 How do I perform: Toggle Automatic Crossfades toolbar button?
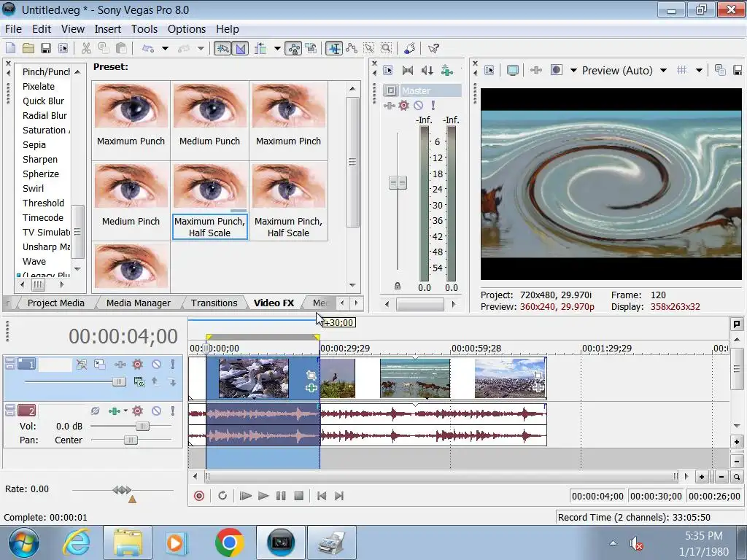tap(240, 48)
